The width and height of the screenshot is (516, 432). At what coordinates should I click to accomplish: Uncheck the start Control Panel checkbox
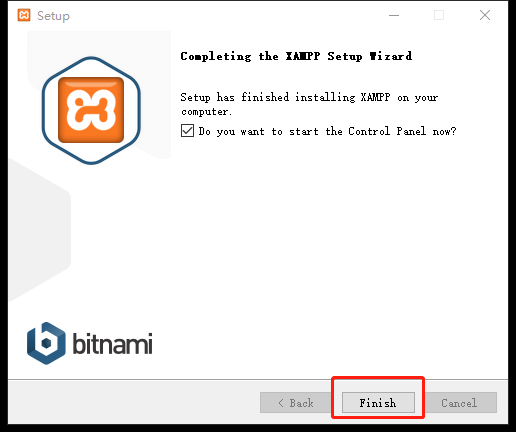pyautogui.click(x=187, y=131)
